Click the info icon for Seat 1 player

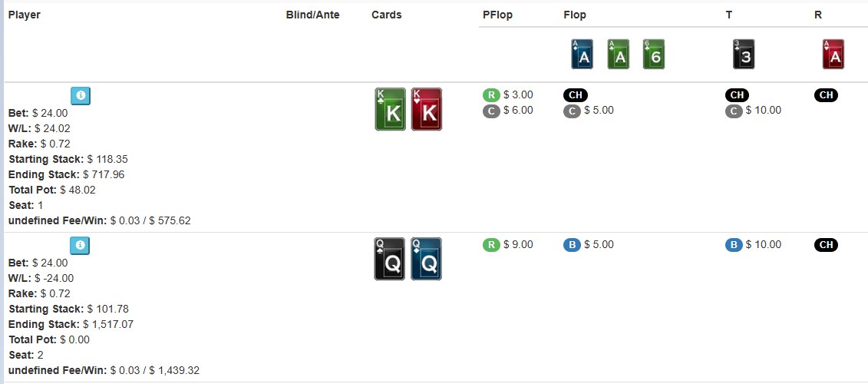point(81,95)
